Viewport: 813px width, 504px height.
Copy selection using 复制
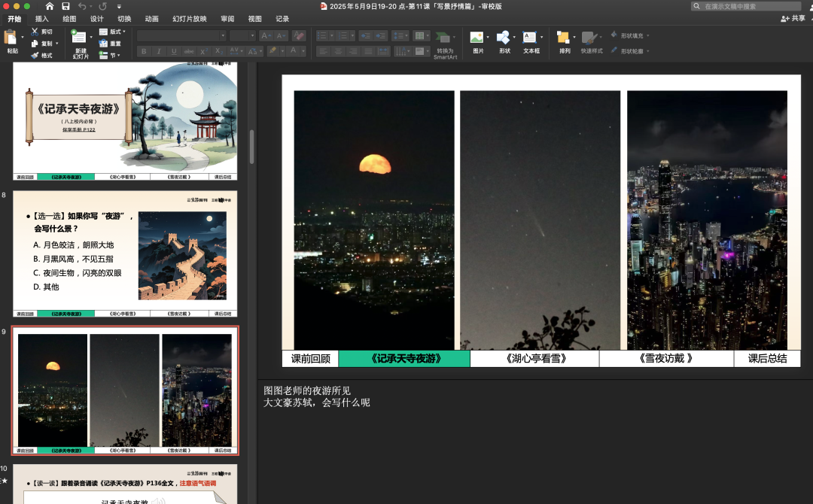click(x=41, y=44)
